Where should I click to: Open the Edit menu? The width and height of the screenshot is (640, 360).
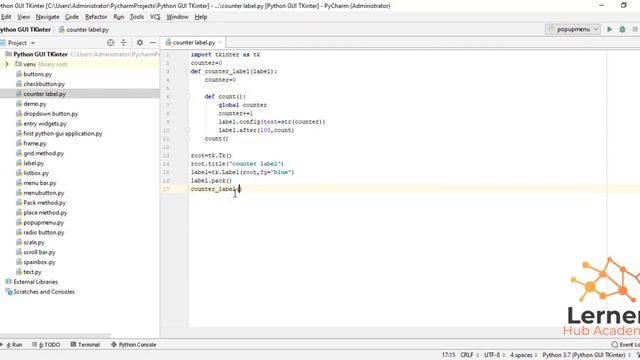tap(6, 17)
